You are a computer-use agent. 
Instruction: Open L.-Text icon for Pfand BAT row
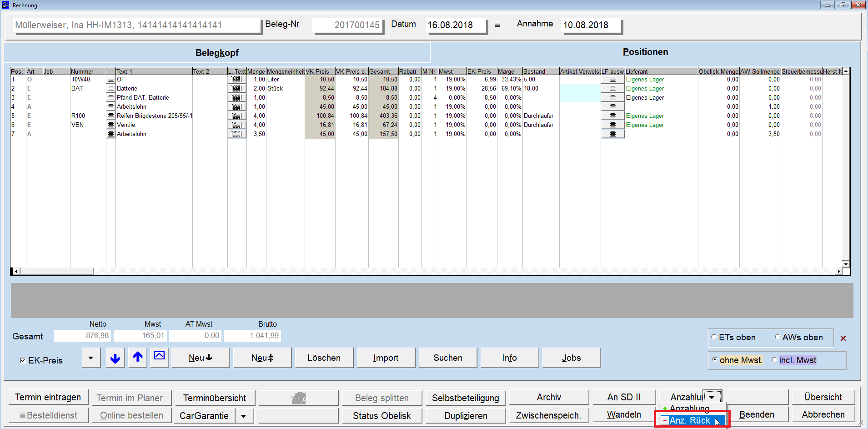coord(236,98)
